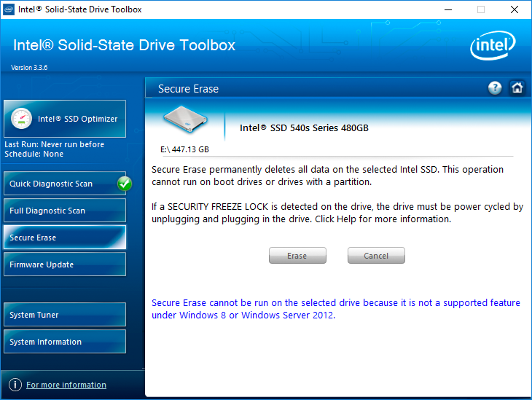The width and height of the screenshot is (532, 400).
Task: Open Intel SSD Optimizer
Action: (x=65, y=119)
